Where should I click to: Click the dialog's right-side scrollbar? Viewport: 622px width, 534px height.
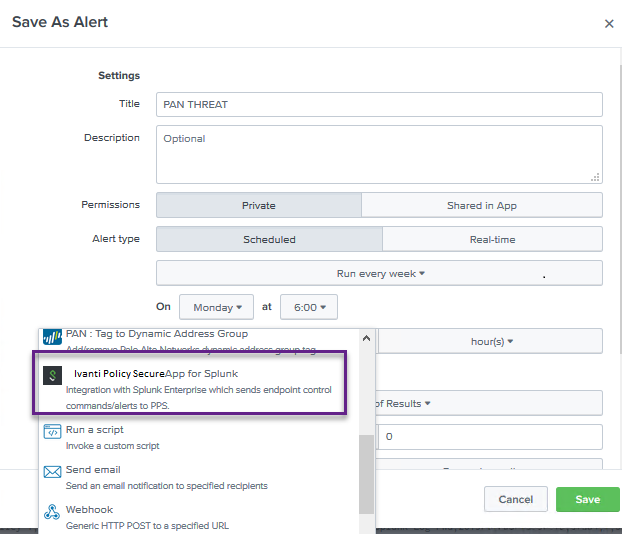tap(620, 208)
